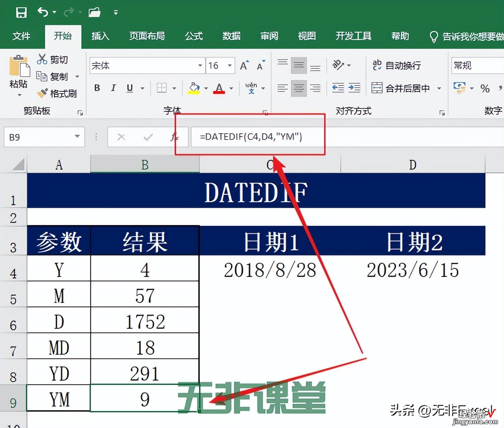504x428 pixels.
Task: Click the select all corner triangle
Action: [18, 164]
